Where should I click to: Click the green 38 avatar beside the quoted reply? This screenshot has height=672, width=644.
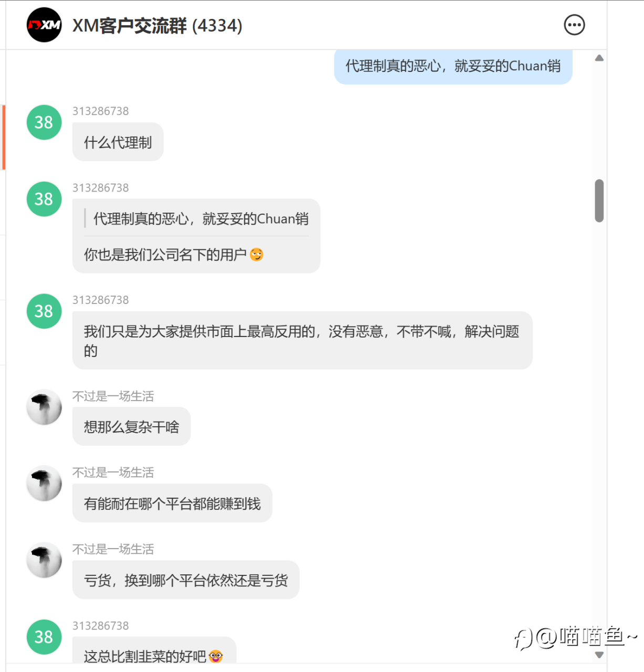tap(44, 199)
